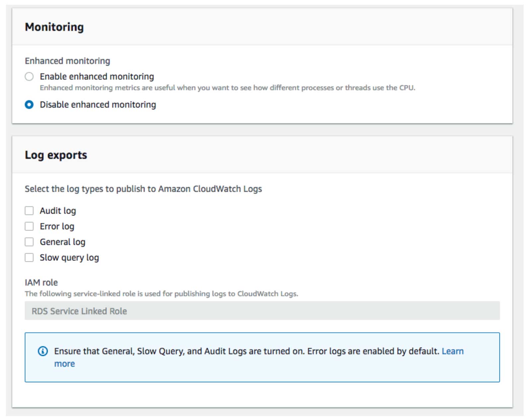Click the Enhanced monitoring subsection label
Screen dimensions: 529x420
[67, 61]
